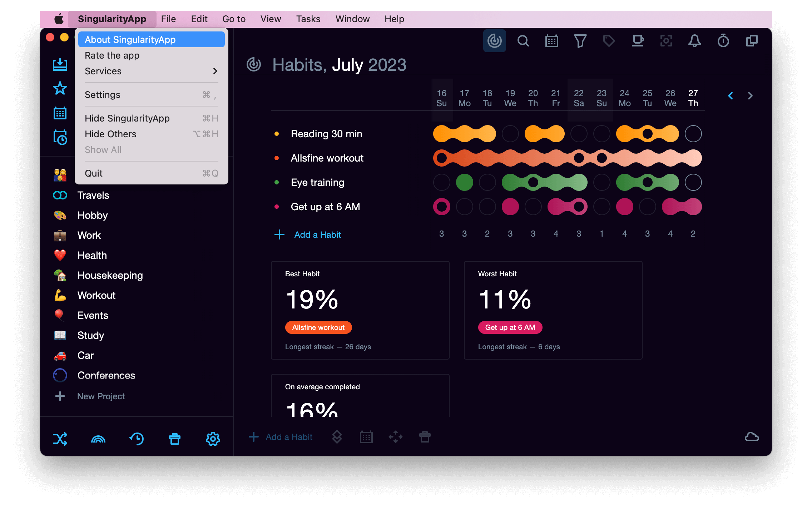Toggle Get up at 6 AM Monday 24
Viewport: 812px width, 509px height.
pos(625,207)
